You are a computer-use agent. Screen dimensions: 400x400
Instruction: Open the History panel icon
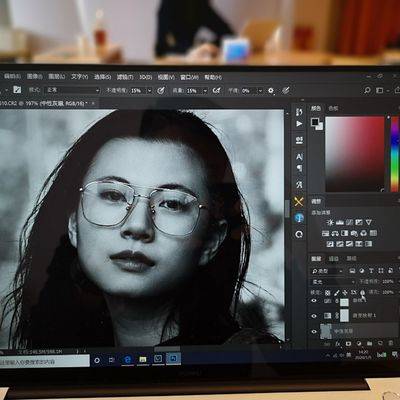(x=299, y=112)
